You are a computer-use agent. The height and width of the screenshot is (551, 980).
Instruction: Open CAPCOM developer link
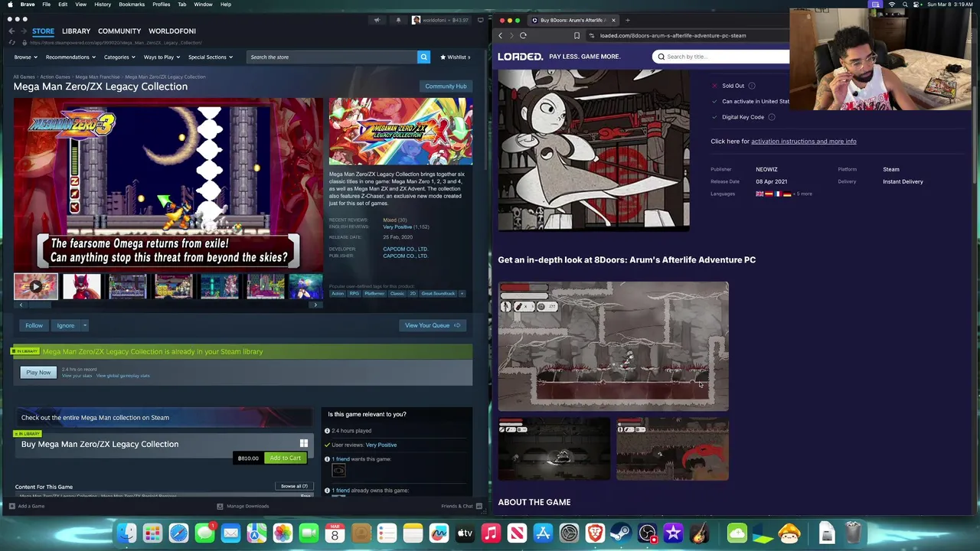pyautogui.click(x=405, y=249)
